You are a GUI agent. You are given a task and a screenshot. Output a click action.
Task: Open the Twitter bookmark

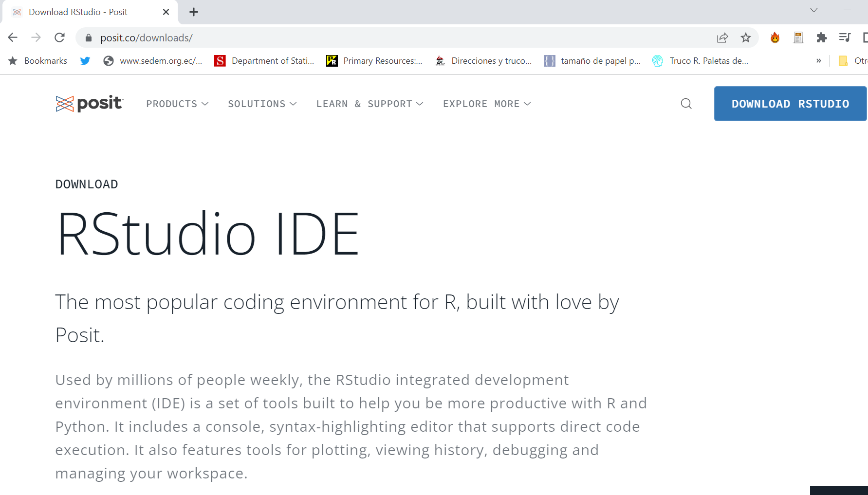coord(85,60)
